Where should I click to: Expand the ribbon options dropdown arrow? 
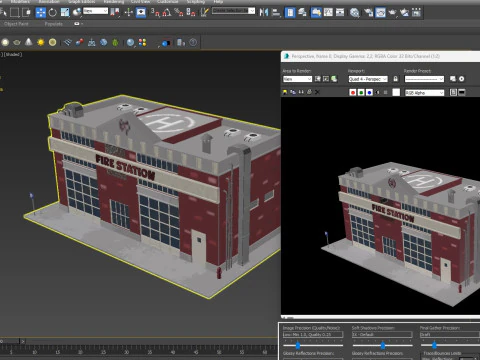pos(82,24)
